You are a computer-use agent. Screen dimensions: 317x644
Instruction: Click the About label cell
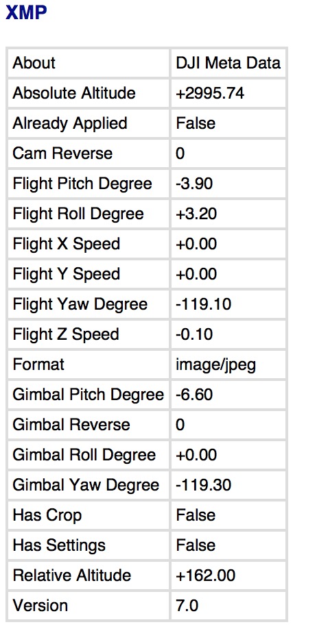point(34,63)
